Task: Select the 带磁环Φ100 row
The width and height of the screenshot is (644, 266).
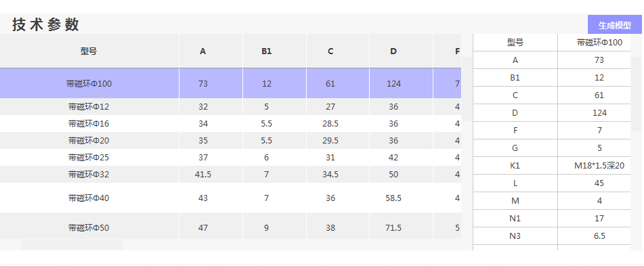Action: click(230, 83)
